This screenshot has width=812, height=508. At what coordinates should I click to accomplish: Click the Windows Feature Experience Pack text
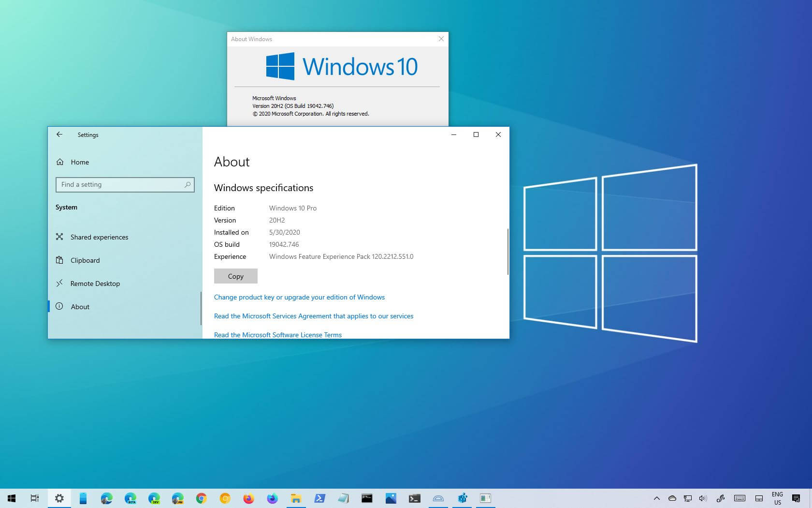point(341,256)
